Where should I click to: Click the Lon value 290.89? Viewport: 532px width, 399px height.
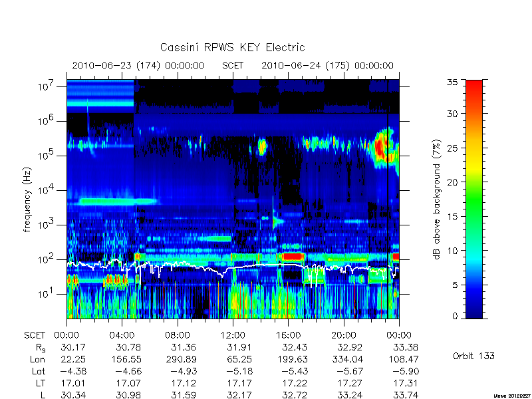coord(181,359)
